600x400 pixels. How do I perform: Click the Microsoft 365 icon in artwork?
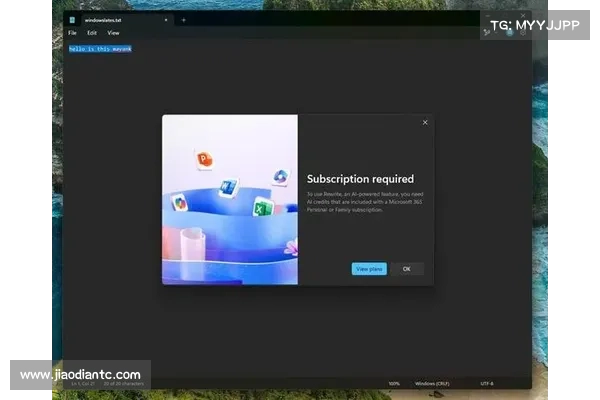coord(180,203)
